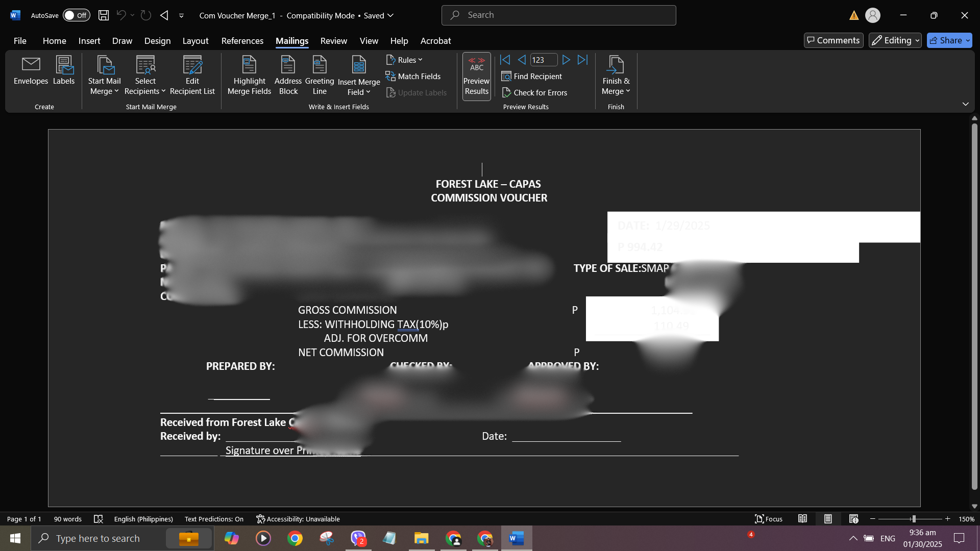Open the Finish & Merge dropdown
Screen dimensions: 980x551
(x=616, y=77)
